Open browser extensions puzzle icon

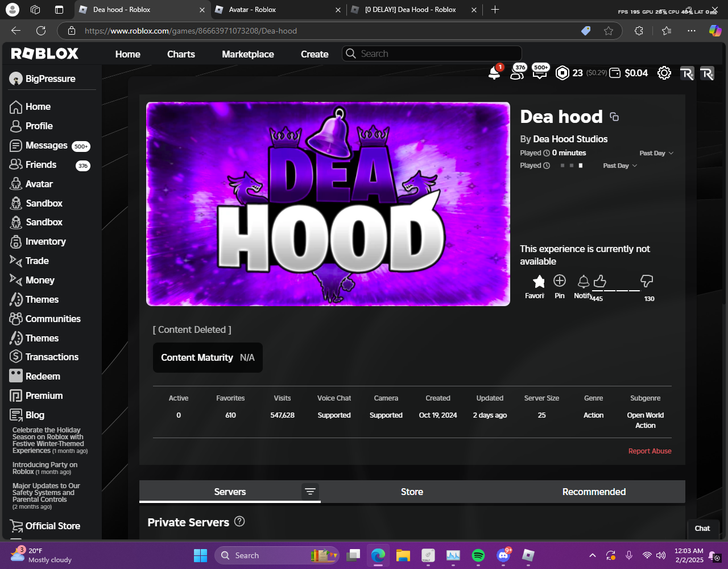point(639,31)
